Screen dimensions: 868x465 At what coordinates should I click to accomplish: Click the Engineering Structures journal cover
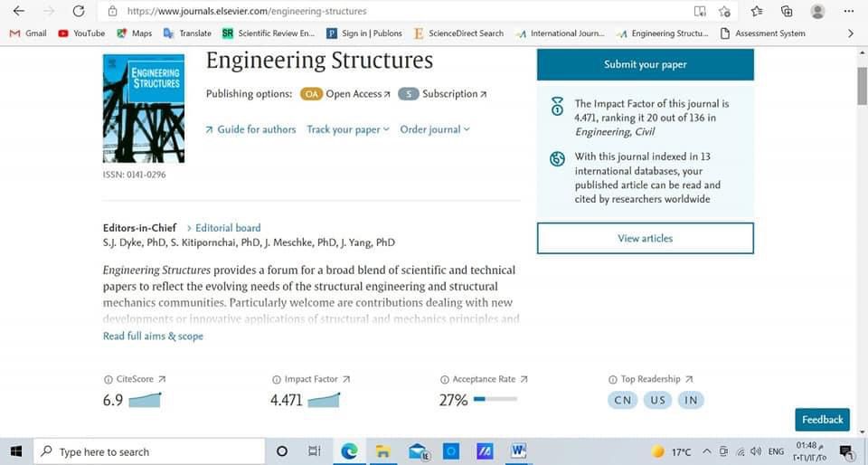pos(144,108)
